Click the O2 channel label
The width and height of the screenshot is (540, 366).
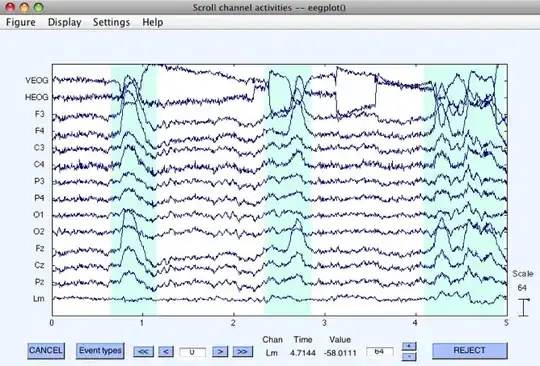tap(39, 232)
